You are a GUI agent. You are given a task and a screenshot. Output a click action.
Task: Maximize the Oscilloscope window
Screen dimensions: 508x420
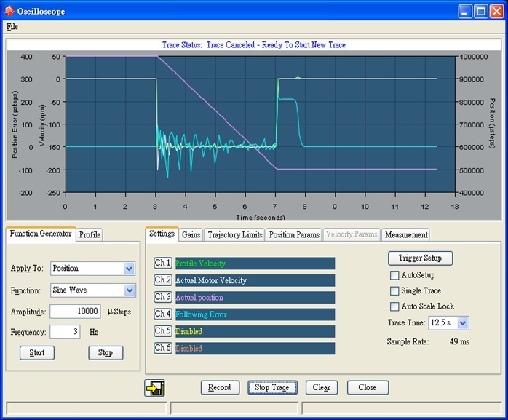[481, 12]
